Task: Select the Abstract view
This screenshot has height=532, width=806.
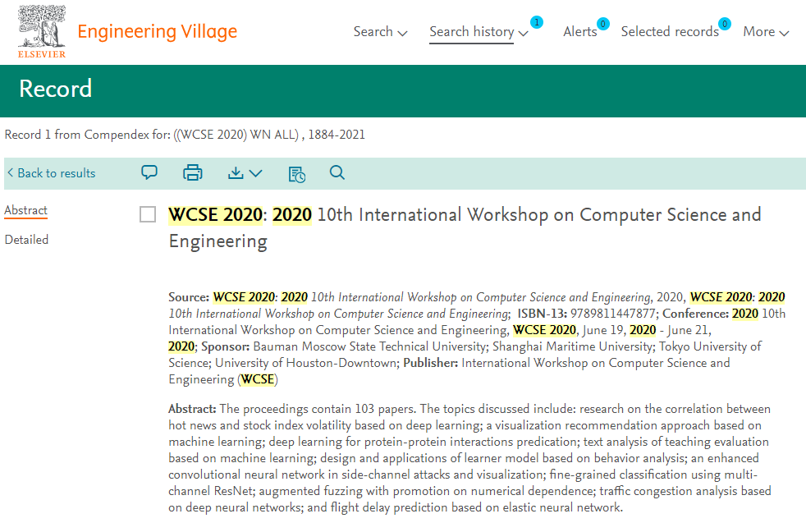Action: tap(25, 210)
